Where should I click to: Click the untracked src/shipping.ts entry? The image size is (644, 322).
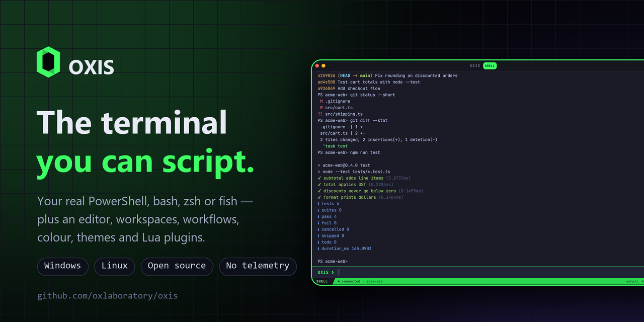point(340,114)
